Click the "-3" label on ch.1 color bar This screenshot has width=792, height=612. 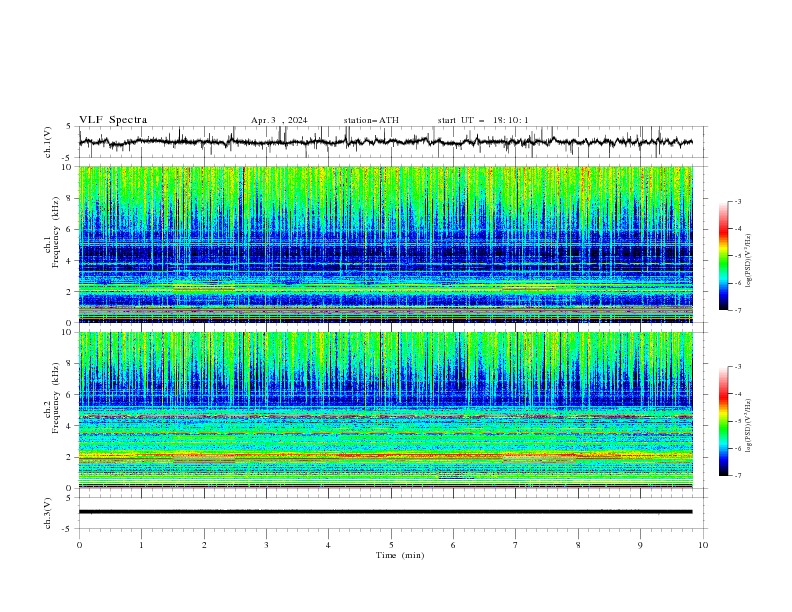pyautogui.click(x=738, y=201)
